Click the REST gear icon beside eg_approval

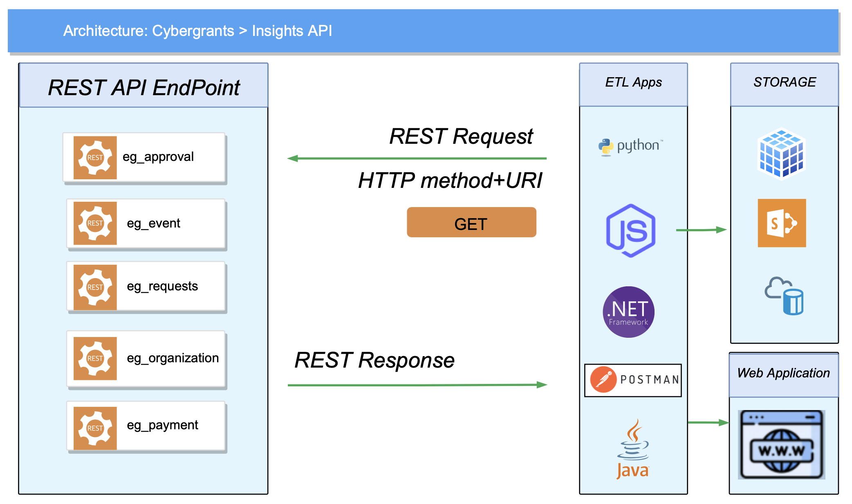tap(95, 158)
